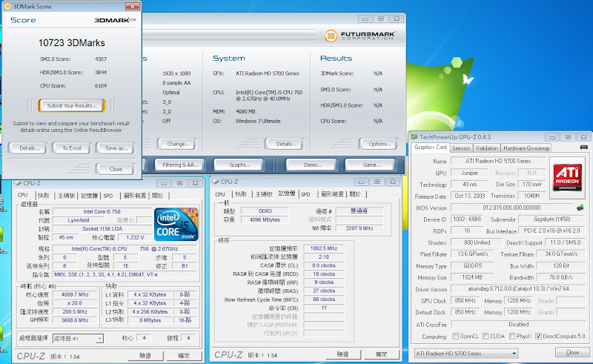Open the 圖形裝置 tab in the memory CPU-Z window
This screenshot has width=593, height=364.
(332, 194)
